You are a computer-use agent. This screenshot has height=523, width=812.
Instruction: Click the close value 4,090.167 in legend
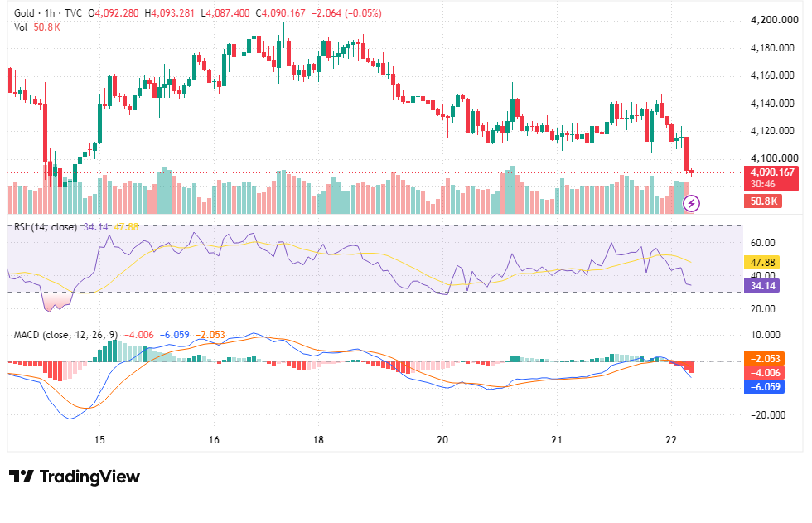coord(281,13)
